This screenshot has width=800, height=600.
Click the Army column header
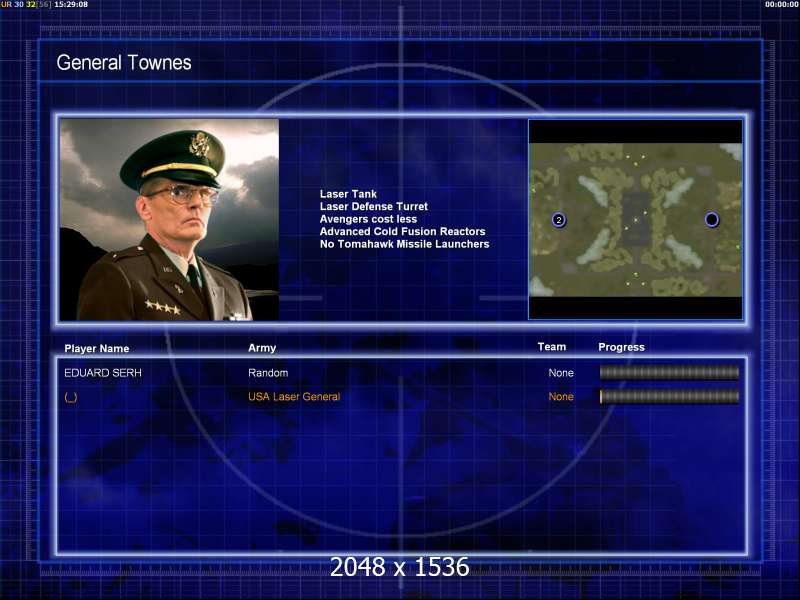[x=262, y=348]
